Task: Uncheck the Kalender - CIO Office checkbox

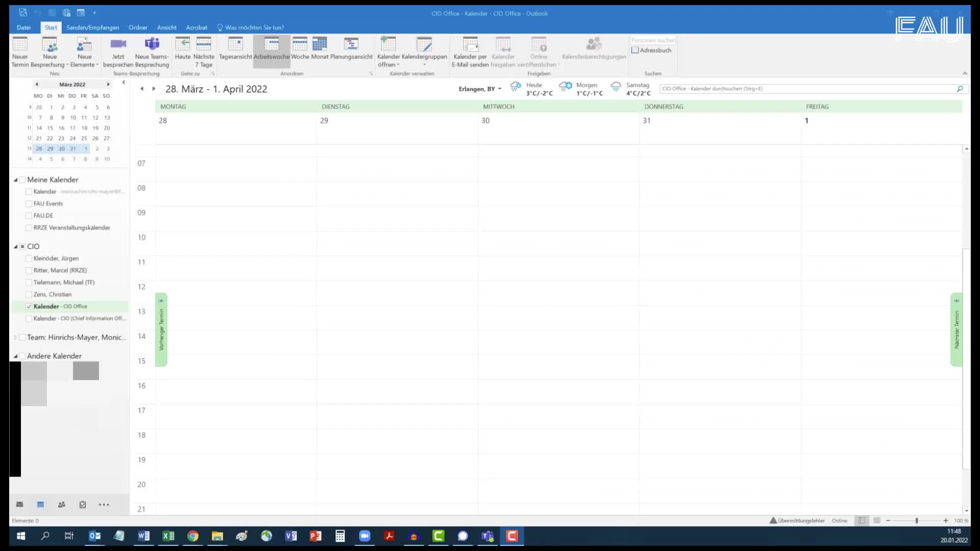Action: pyautogui.click(x=29, y=307)
